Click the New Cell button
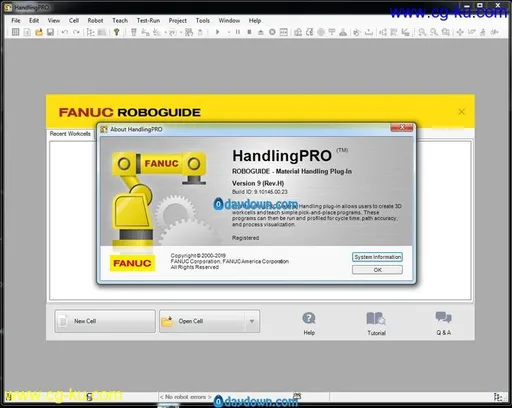The image size is (512, 408). coord(105,321)
